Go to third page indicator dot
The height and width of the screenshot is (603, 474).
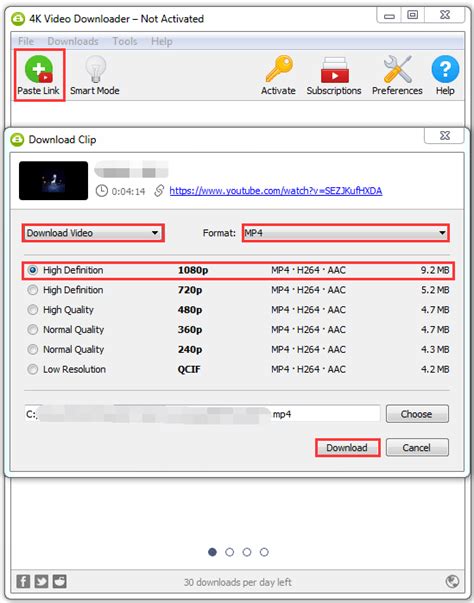point(247,552)
